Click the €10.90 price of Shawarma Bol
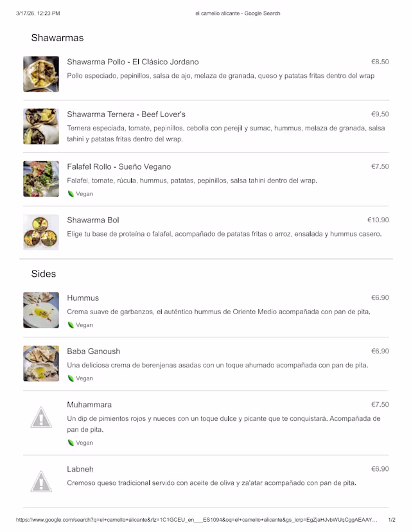Image resolution: width=411 pixels, height=532 pixels. pyautogui.click(x=378, y=220)
